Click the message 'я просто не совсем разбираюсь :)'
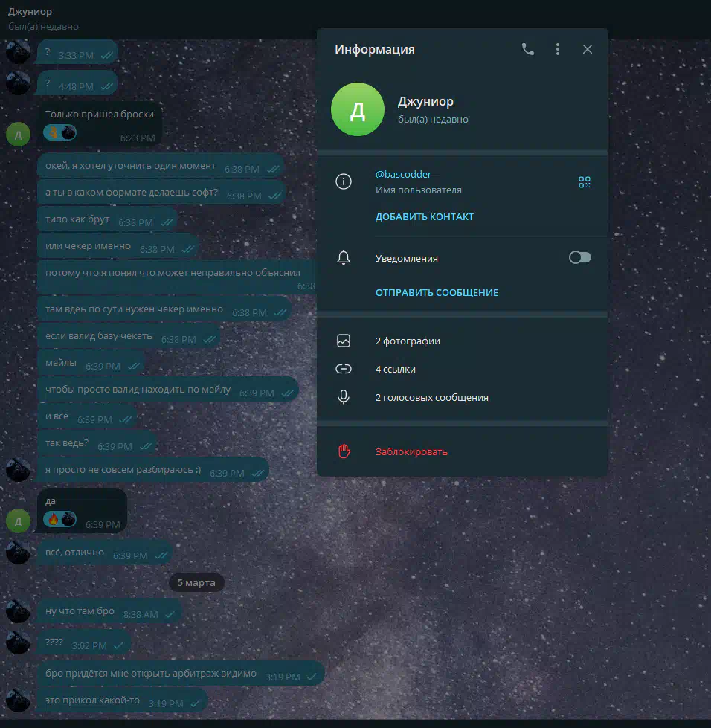This screenshot has height=728, width=711. pyautogui.click(x=152, y=470)
